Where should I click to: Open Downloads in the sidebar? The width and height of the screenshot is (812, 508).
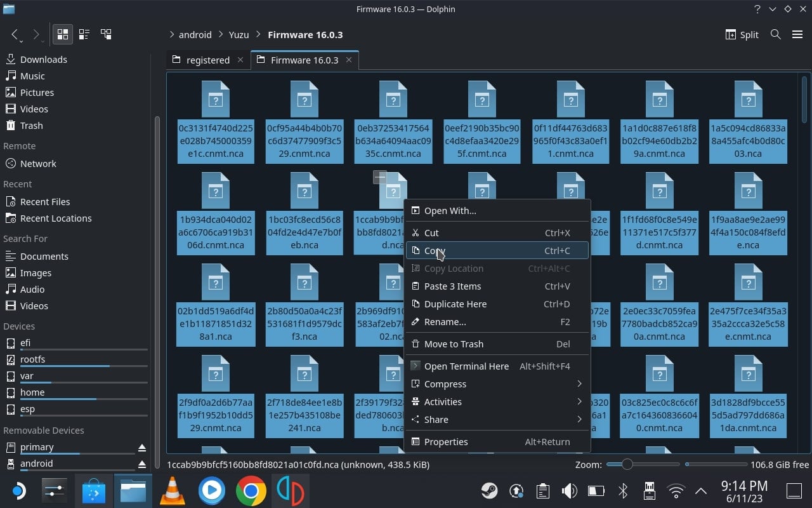coord(43,59)
